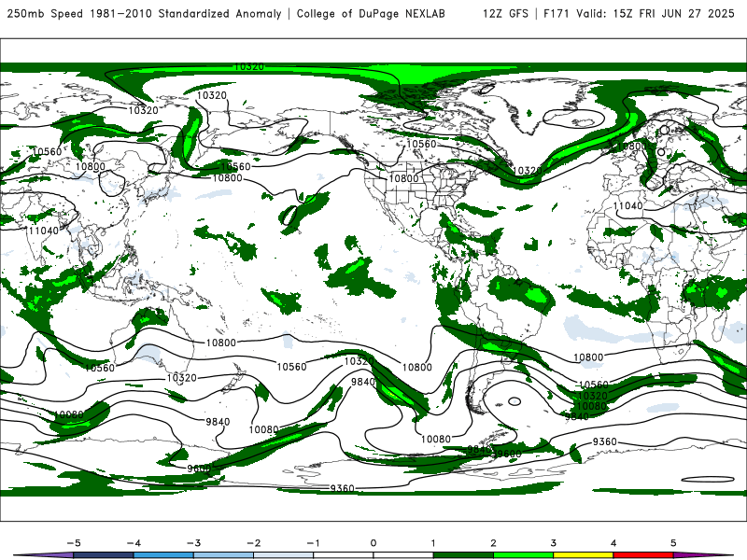Screen dimensions: 747x560
Task: Click the 10560 contour label over Canada
Action: pos(421,144)
